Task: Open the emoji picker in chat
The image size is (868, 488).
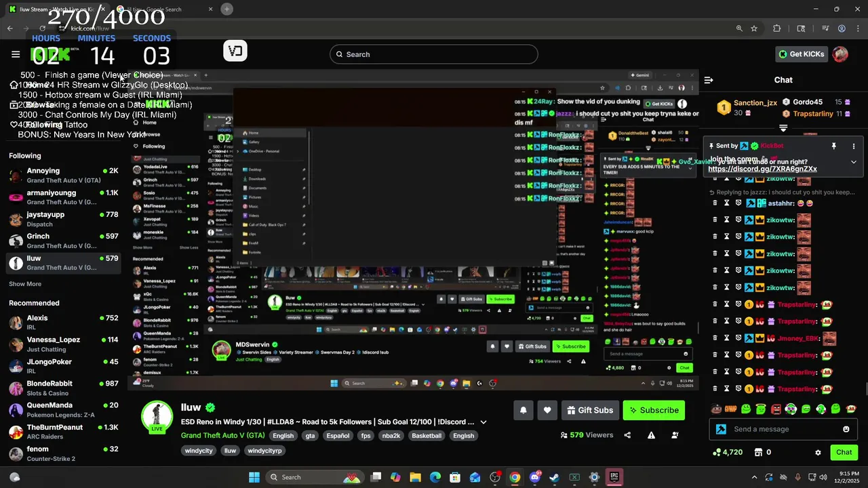Action: [846, 429]
